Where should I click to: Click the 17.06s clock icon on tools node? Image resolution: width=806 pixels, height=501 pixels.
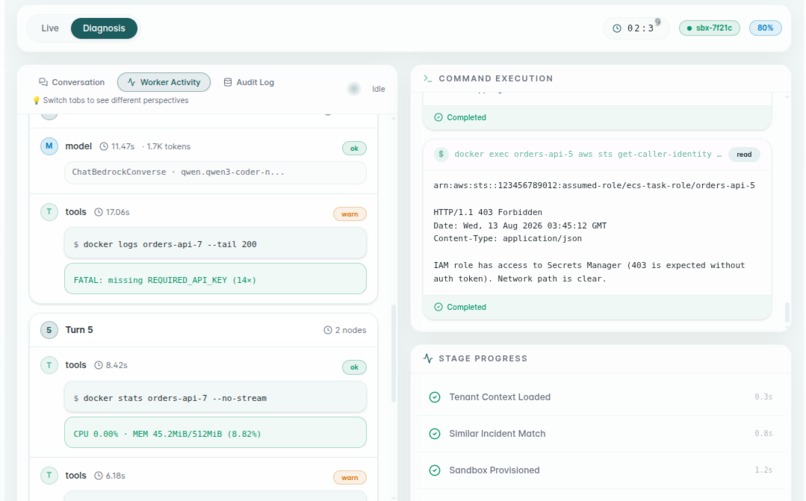point(98,212)
